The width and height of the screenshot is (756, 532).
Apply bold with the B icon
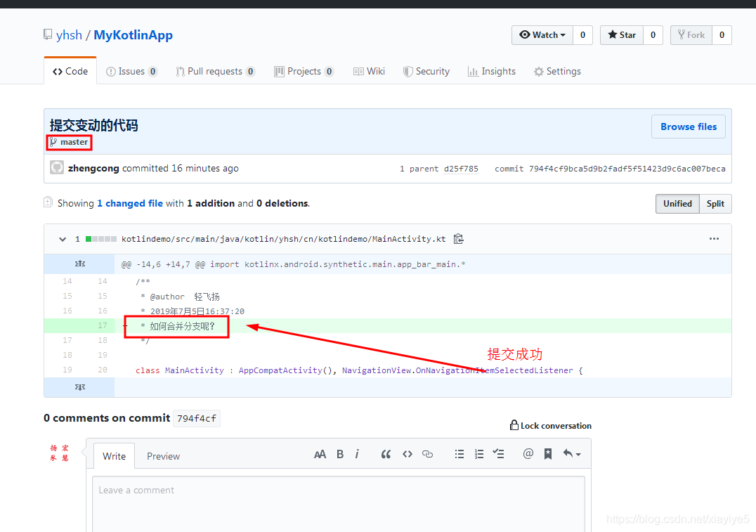point(340,455)
